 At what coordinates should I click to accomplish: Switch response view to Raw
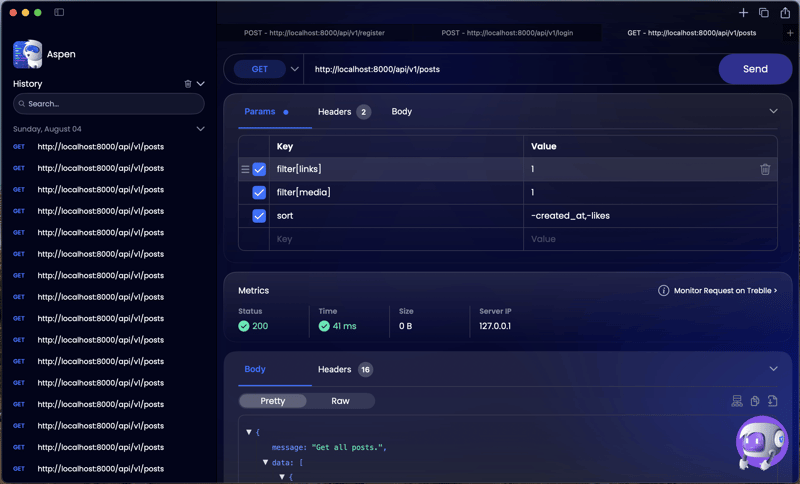pos(340,401)
